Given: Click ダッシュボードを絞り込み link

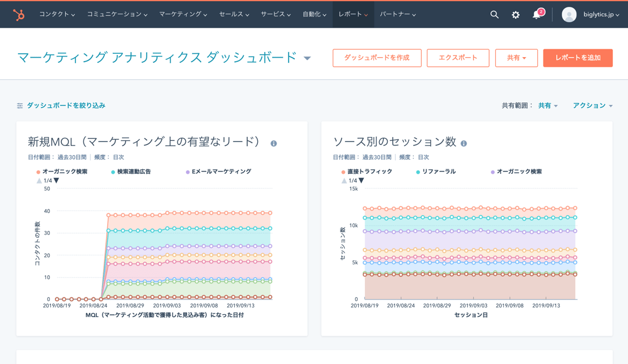Looking at the screenshot, I should click(x=66, y=106).
